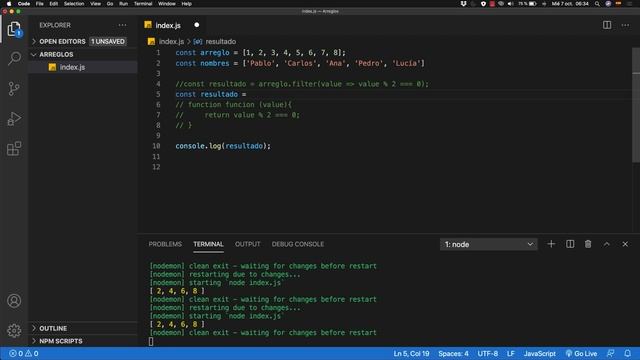
Task: Open the View menu
Action: click(96, 4)
